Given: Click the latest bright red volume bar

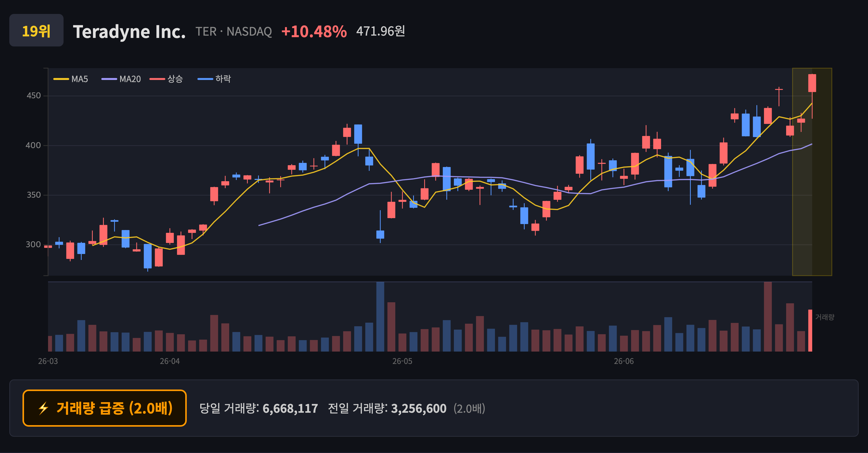Looking at the screenshot, I should [x=810, y=330].
